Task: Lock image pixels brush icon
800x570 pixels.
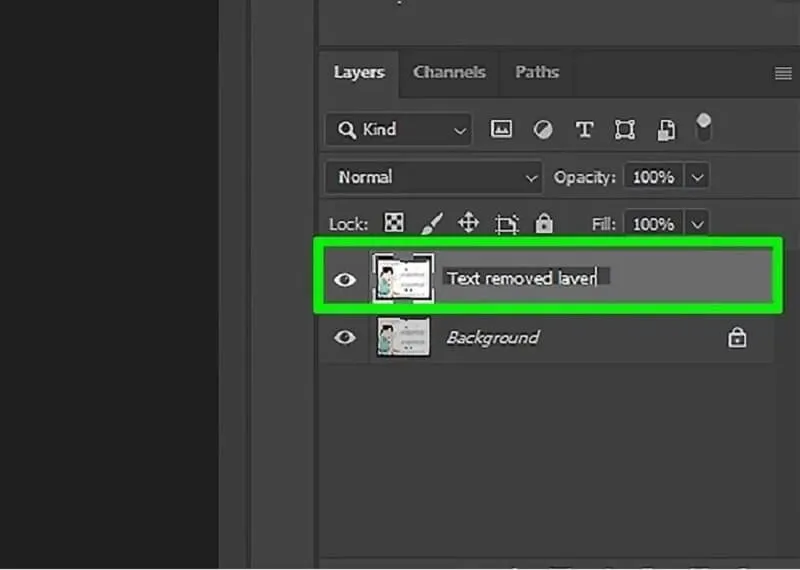Action: coord(430,224)
